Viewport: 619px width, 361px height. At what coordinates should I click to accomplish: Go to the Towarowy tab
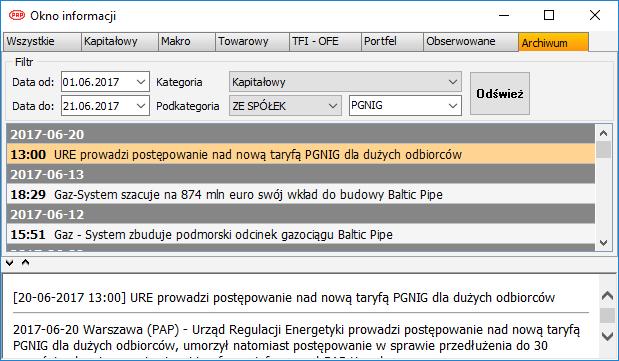click(252, 42)
